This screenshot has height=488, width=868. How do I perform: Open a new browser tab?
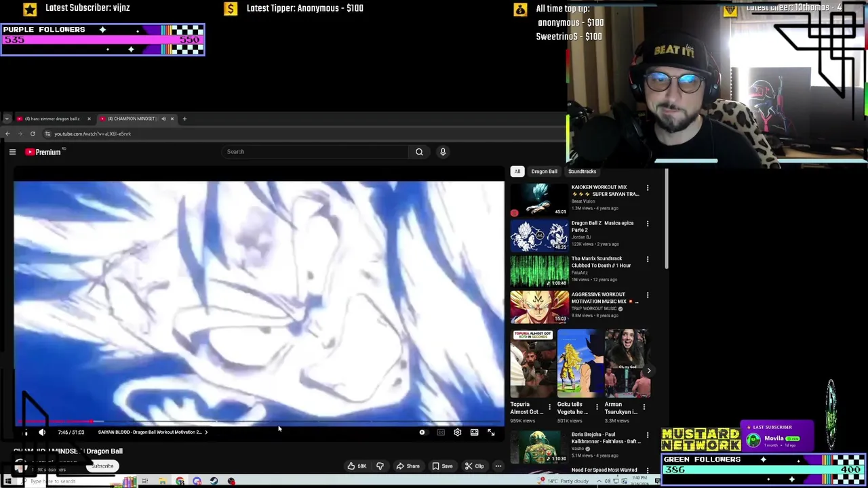184,119
